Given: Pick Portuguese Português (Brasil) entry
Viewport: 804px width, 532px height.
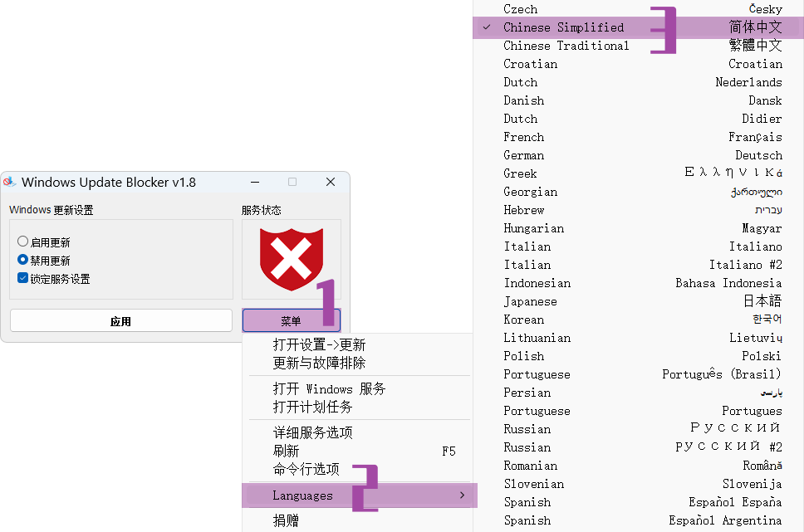Looking at the screenshot, I should point(639,374).
